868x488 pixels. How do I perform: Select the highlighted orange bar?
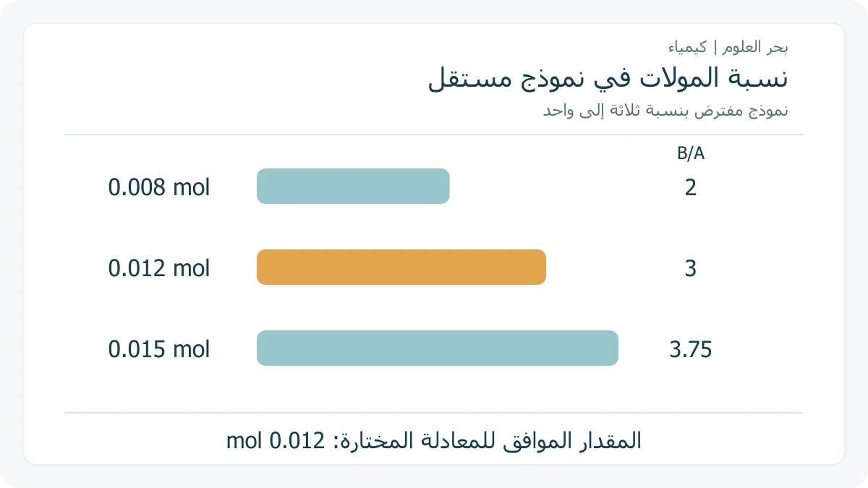(x=401, y=267)
